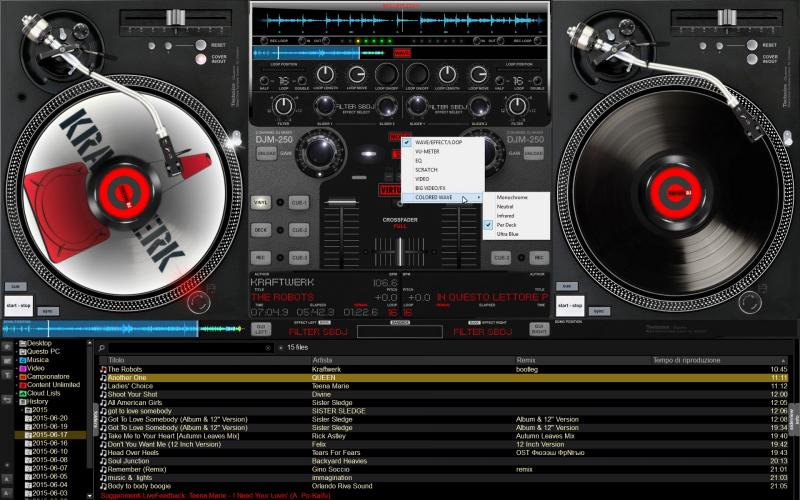Pick Infrared wave color option

pyautogui.click(x=505, y=216)
